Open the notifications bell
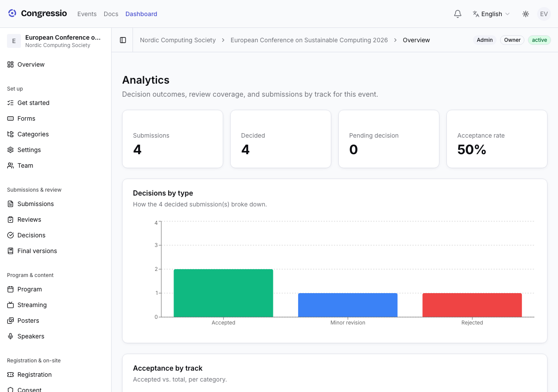 (x=458, y=14)
